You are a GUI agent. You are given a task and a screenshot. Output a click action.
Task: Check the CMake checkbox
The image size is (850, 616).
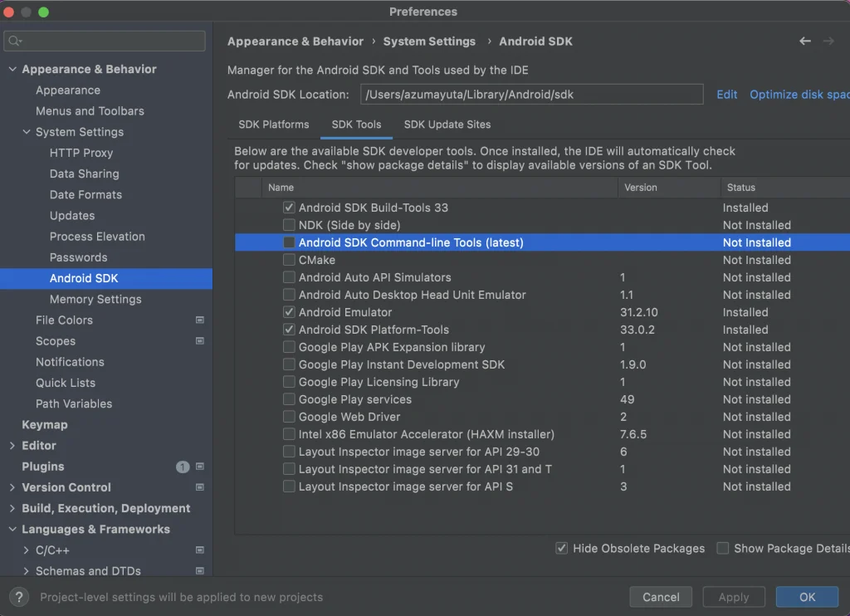pyautogui.click(x=289, y=260)
